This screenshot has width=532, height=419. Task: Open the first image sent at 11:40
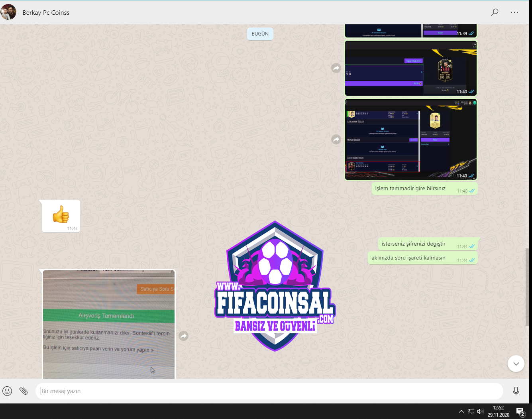pyautogui.click(x=411, y=68)
